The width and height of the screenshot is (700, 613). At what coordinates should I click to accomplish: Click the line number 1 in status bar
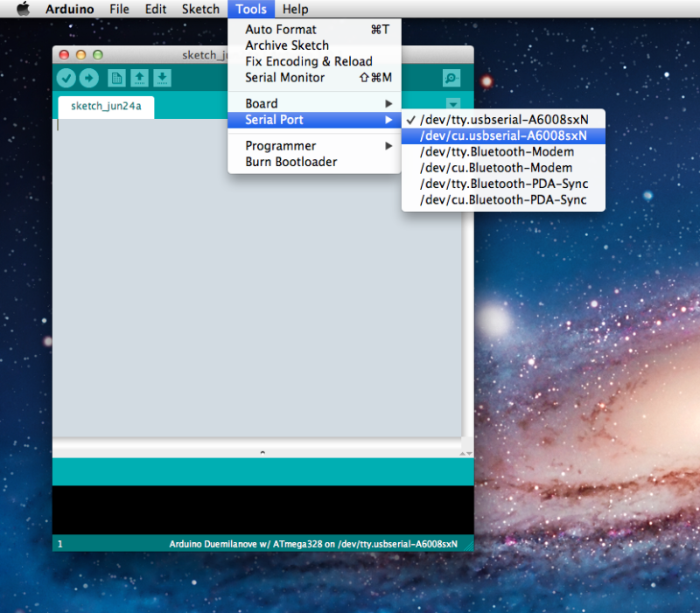click(59, 544)
